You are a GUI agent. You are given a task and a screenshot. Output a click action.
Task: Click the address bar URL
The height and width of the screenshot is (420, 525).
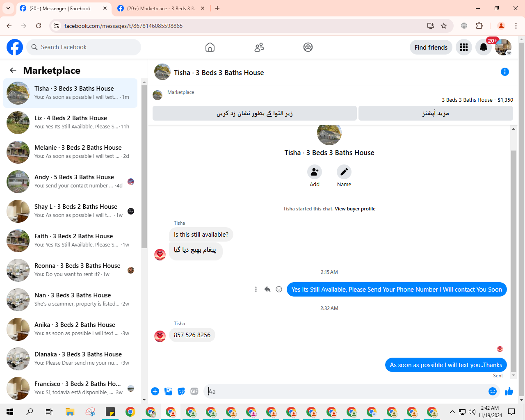123,26
